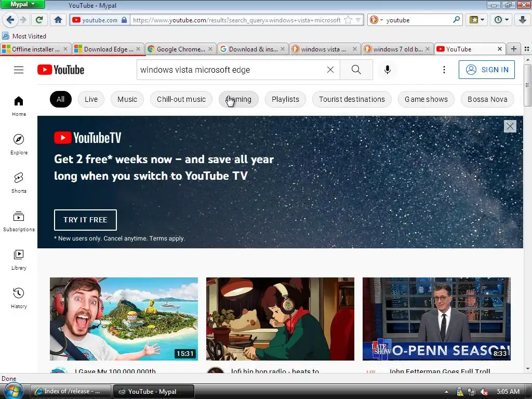Click the page vertical scrollbar thumb
This screenshot has height=399, width=532.
(x=528, y=85)
